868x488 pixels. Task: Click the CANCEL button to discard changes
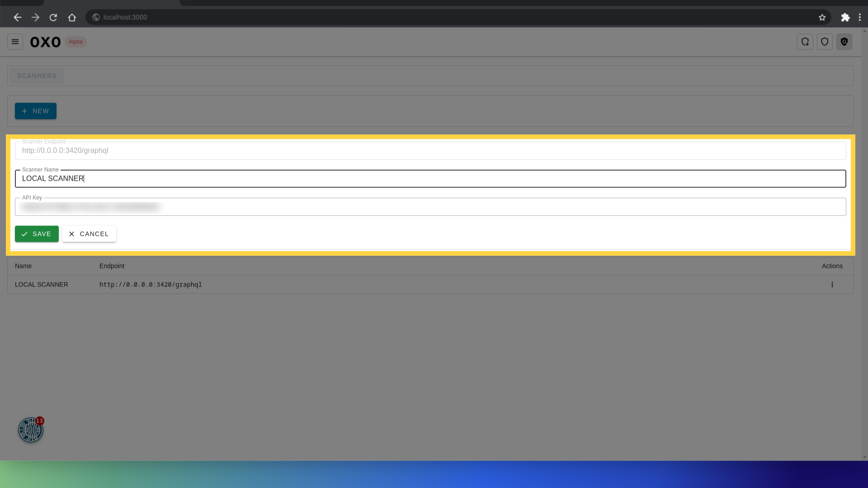pyautogui.click(x=89, y=234)
